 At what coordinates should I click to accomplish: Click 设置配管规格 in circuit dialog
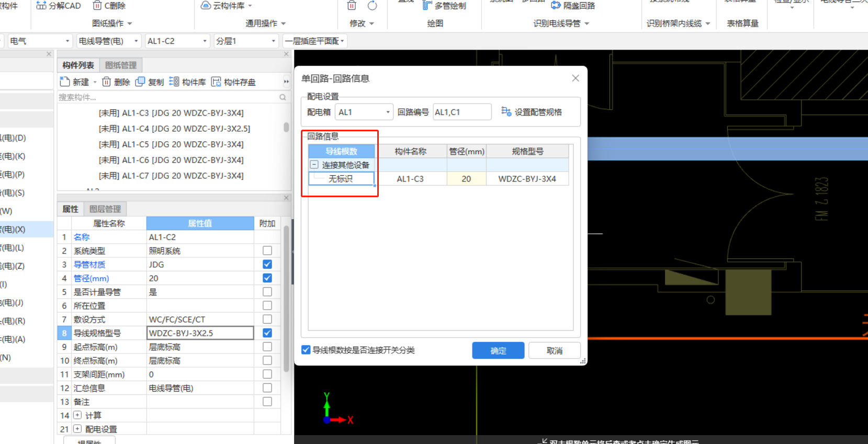pos(532,112)
